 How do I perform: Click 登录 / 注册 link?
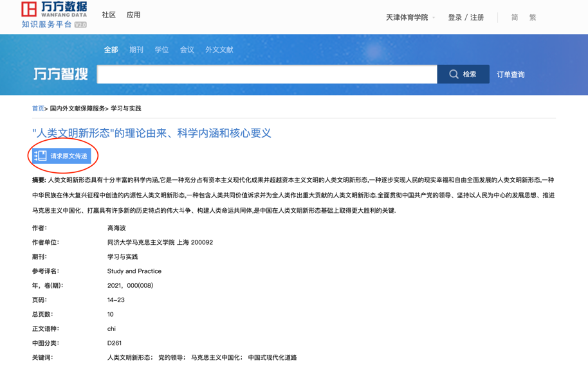click(466, 17)
